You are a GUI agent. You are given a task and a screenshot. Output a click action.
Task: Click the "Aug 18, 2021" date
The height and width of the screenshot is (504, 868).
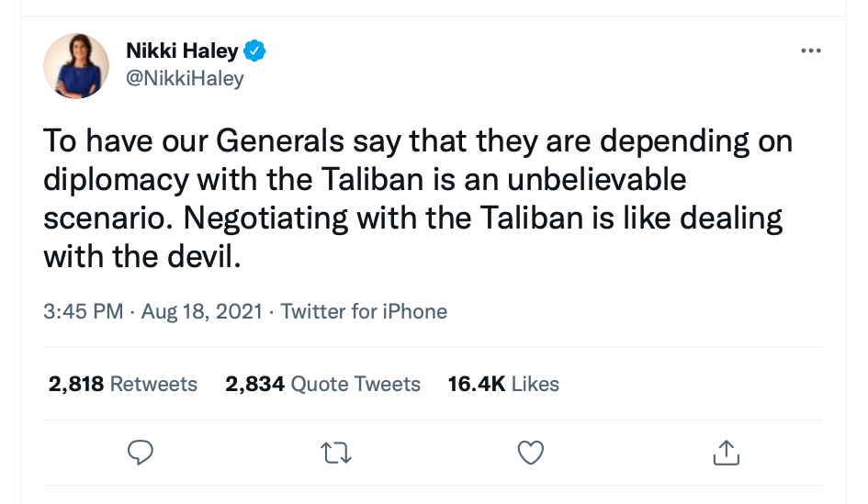pos(202,311)
